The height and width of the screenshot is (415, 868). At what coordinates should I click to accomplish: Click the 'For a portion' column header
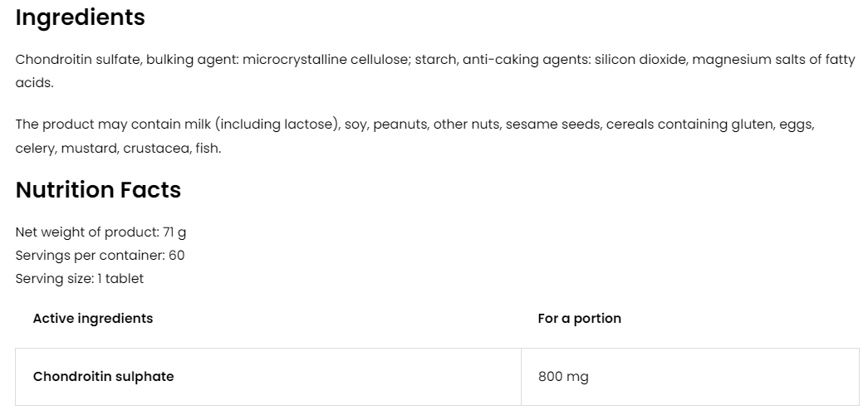[x=579, y=318]
